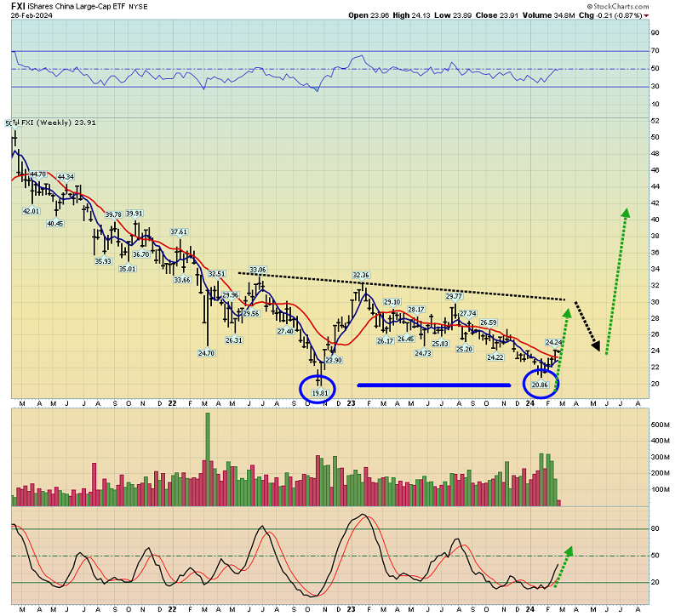Click the 33.66 low price label

point(182,280)
